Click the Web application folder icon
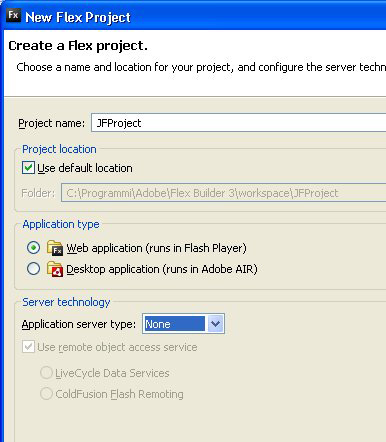 point(55,248)
